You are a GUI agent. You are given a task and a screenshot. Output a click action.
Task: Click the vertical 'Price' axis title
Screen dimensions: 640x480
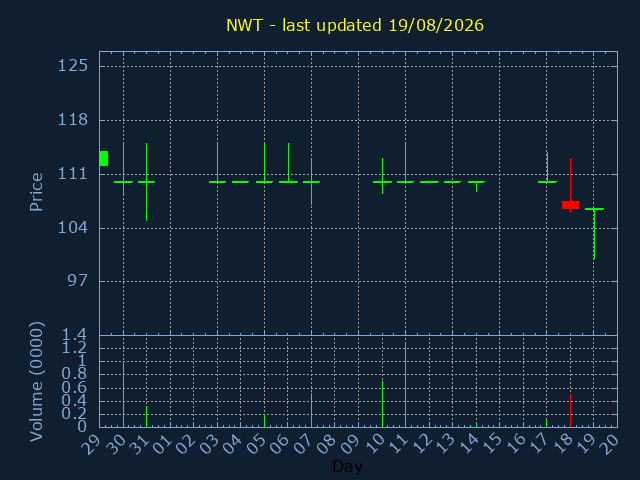click(x=36, y=192)
